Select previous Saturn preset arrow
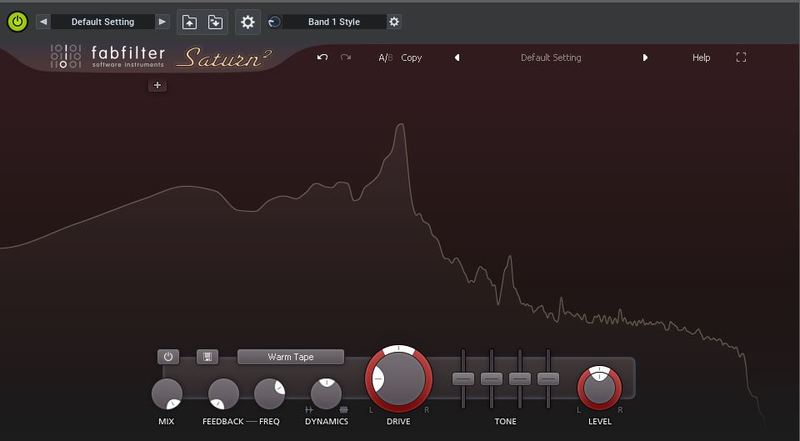The height and width of the screenshot is (441, 800). [x=457, y=58]
